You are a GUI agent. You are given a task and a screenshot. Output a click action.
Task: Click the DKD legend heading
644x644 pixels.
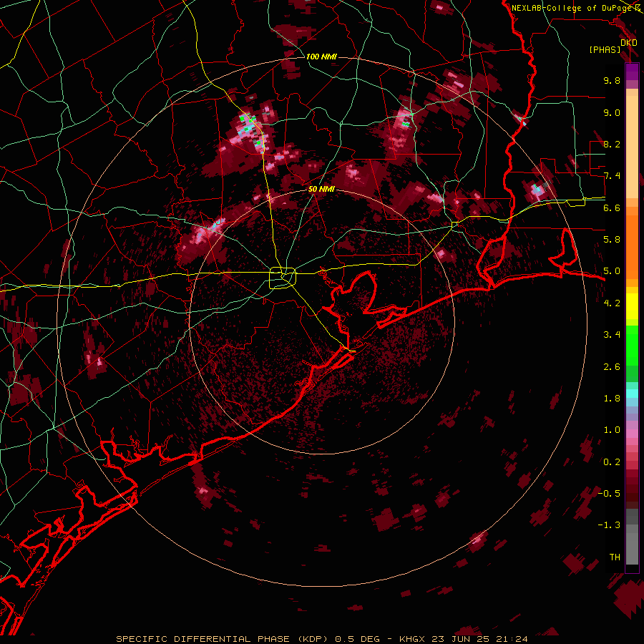[x=629, y=43]
